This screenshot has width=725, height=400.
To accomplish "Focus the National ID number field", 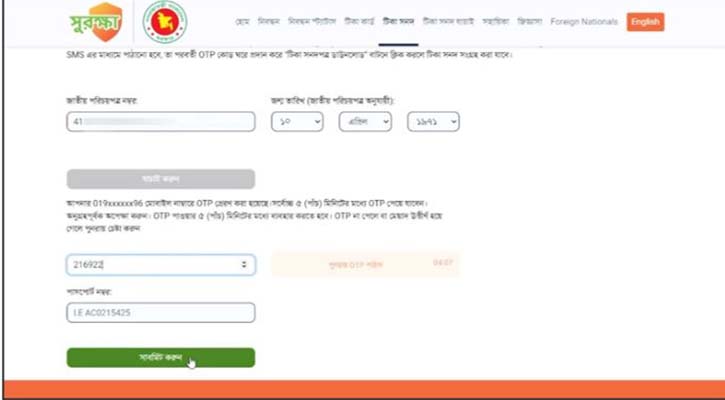I will (161, 122).
